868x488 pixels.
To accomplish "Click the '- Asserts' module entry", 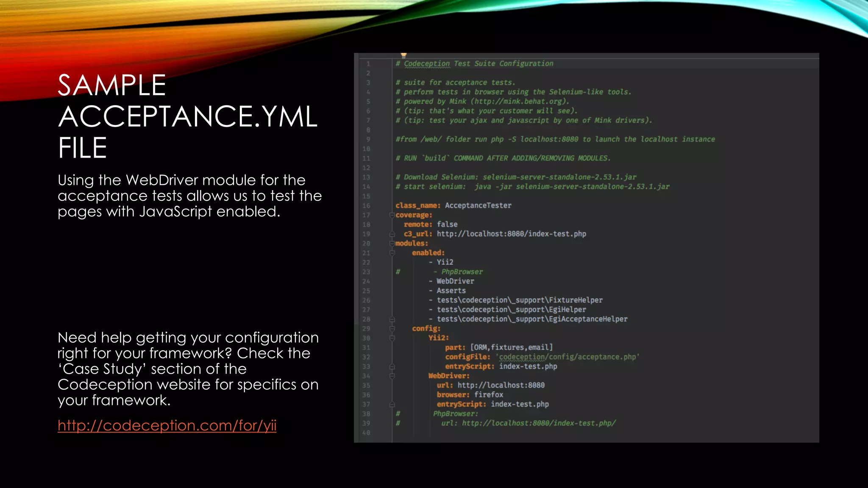I will 447,291.
